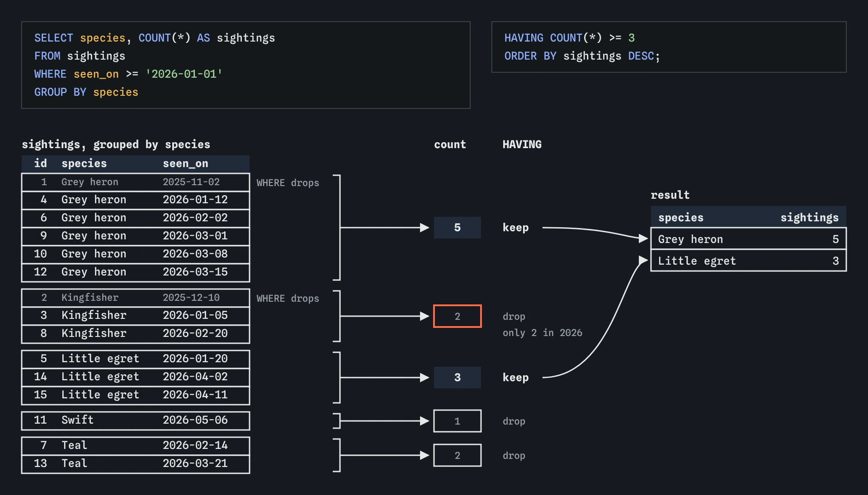Select the date 2026-01-20
Image resolution: width=868 pixels, height=495 pixels.
click(195, 359)
